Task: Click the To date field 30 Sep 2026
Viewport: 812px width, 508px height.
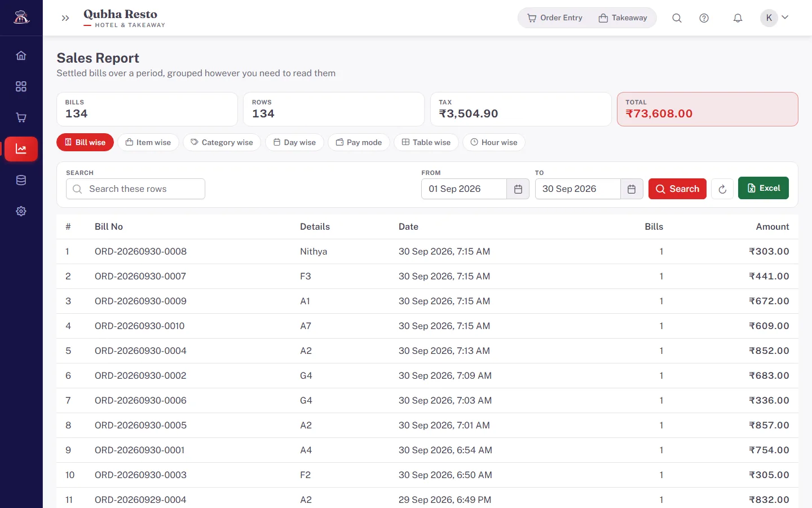Action: tap(578, 189)
